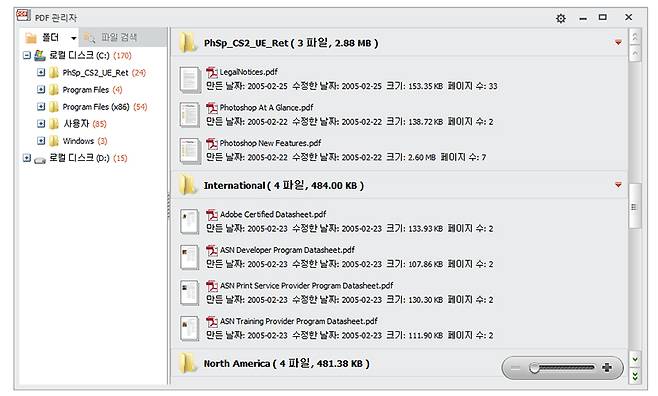Open ASN Developer Program Datasheet.pdf file name

pos(287,250)
